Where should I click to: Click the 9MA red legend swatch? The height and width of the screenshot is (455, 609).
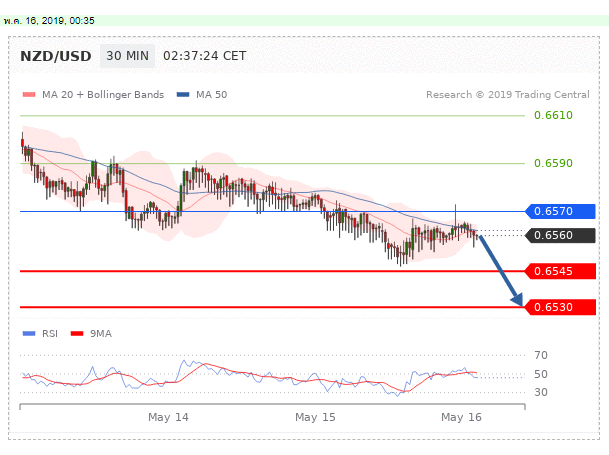pos(77,333)
